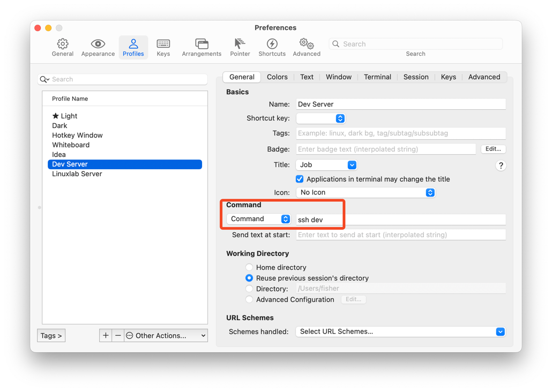552x392 pixels.
Task: Choose the Directory working directory option
Action: 249,289
